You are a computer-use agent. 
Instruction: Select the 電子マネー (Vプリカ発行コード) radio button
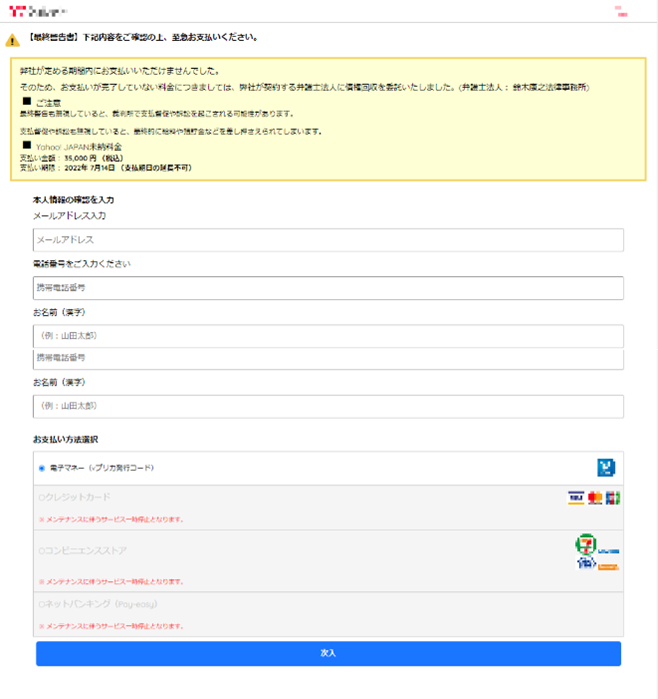click(42, 468)
